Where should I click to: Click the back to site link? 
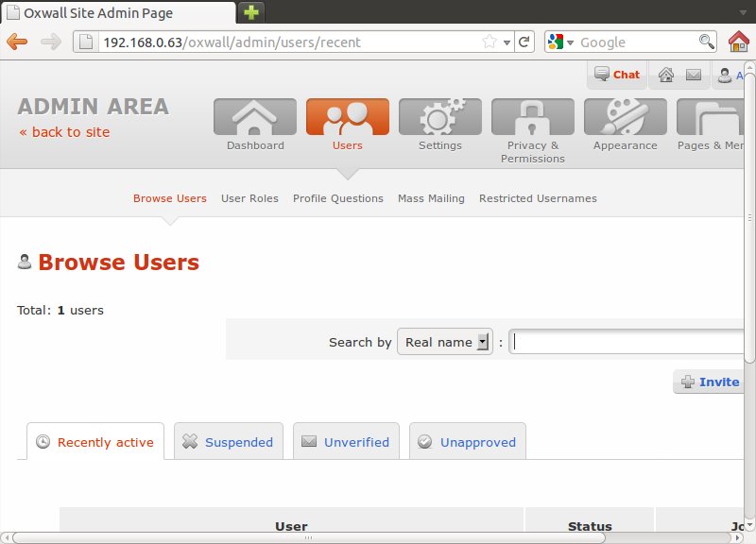64,132
